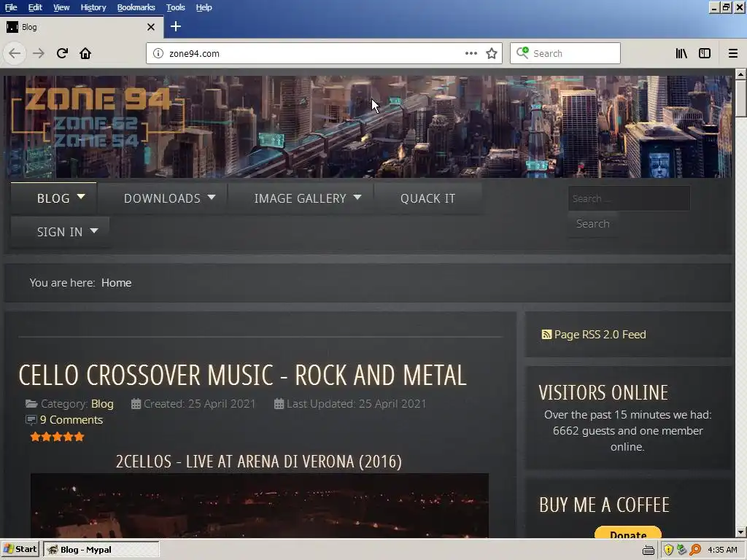
Task: Open the Quack It menu item
Action: 427,198
